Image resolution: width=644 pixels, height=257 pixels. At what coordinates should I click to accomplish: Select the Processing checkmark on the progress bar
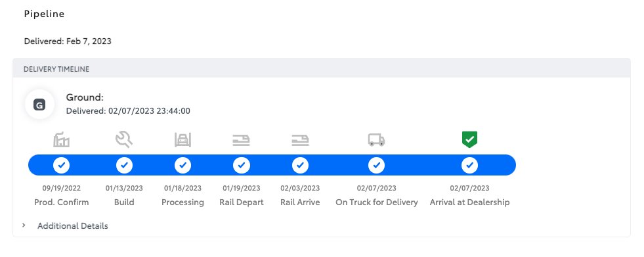[182, 165]
